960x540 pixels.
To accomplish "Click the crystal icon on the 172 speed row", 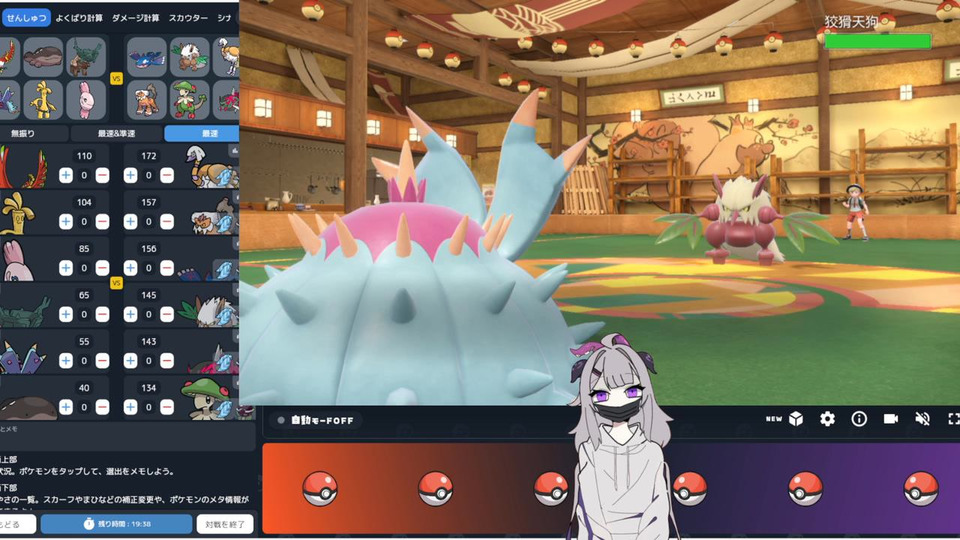I will 224,178.
